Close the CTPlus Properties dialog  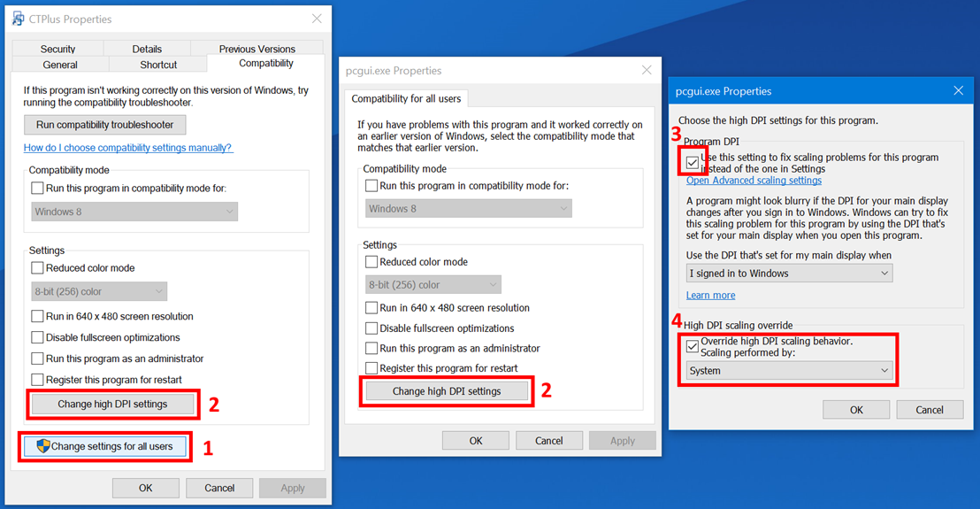[317, 19]
